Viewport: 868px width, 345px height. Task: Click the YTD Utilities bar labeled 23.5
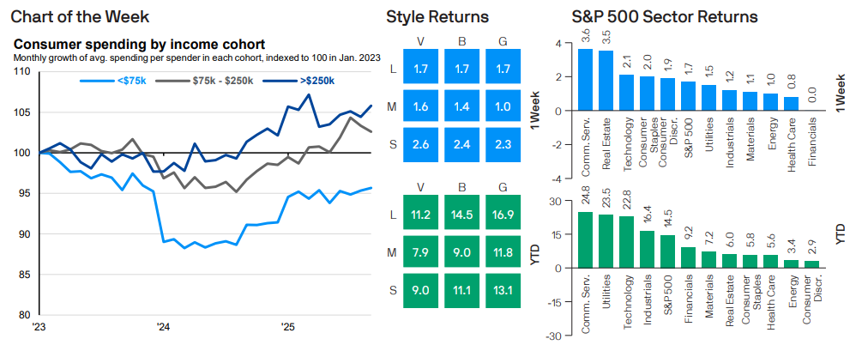click(x=606, y=241)
